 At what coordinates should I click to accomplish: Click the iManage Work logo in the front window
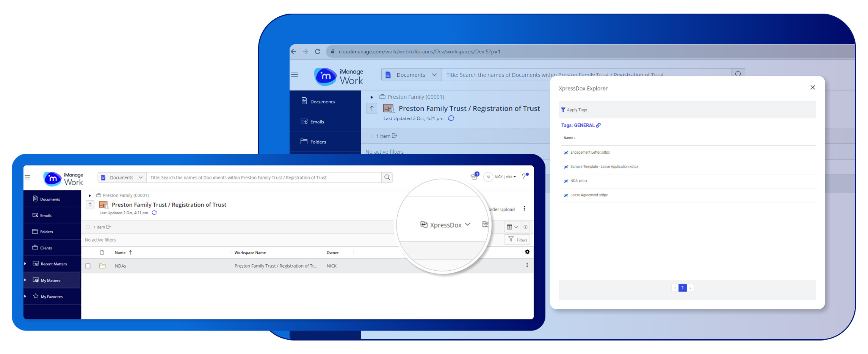63,179
